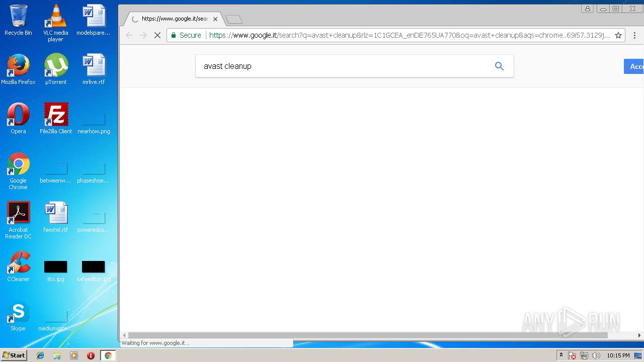The height and width of the screenshot is (362, 644).
Task: Open Internet Explorer from taskbar
Action: 40,355
